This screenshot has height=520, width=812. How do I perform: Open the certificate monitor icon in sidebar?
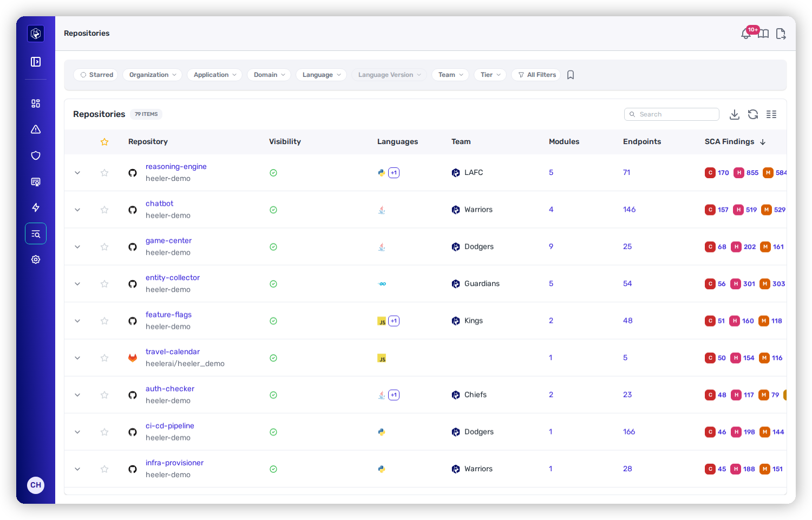tap(36, 181)
